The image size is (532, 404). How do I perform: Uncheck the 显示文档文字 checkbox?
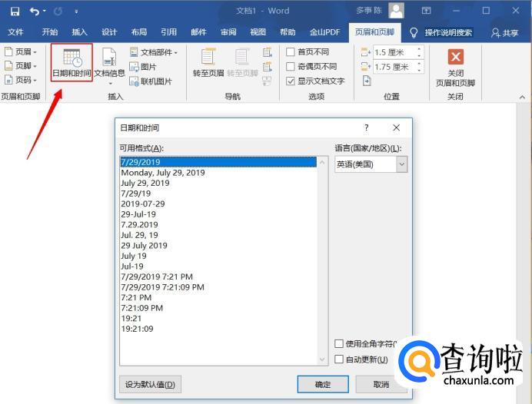pos(290,81)
